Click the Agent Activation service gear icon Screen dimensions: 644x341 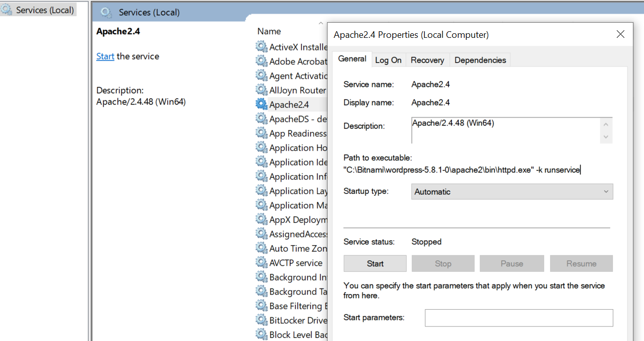(262, 76)
